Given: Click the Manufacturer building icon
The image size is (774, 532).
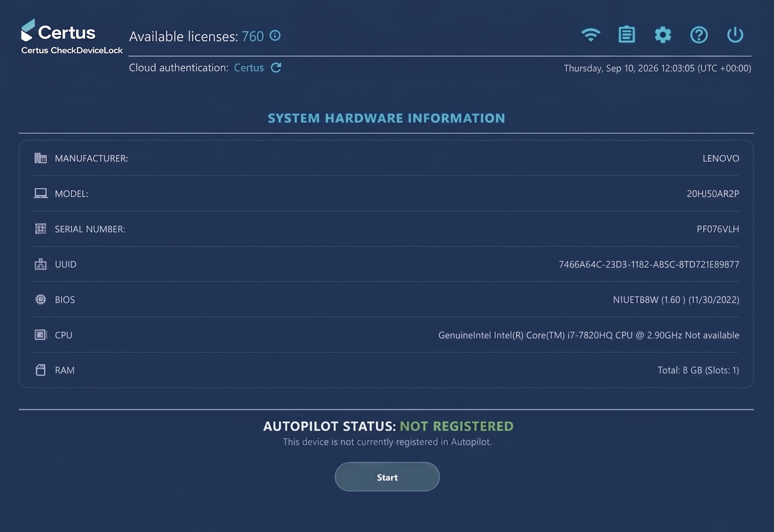Looking at the screenshot, I should 40,158.
